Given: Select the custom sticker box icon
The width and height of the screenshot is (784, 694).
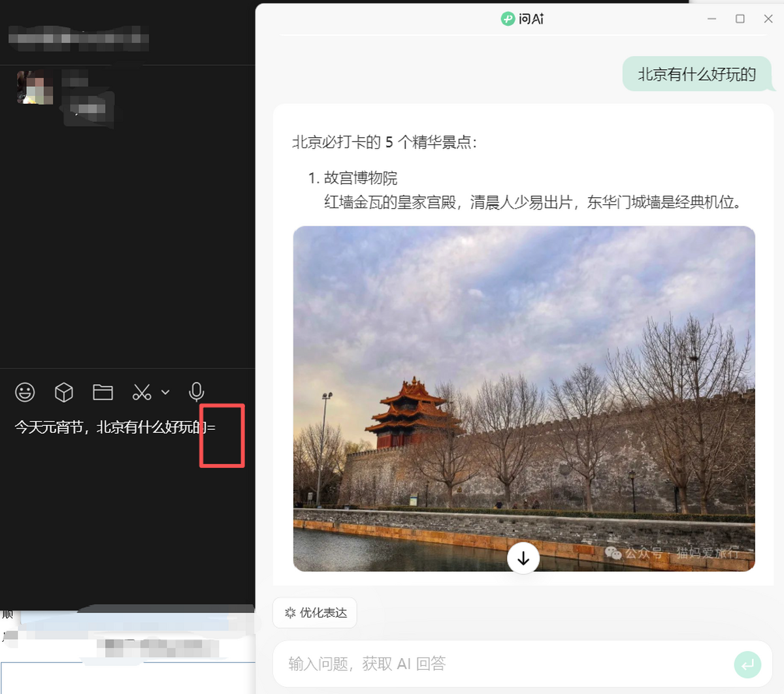Looking at the screenshot, I should pos(63,392).
